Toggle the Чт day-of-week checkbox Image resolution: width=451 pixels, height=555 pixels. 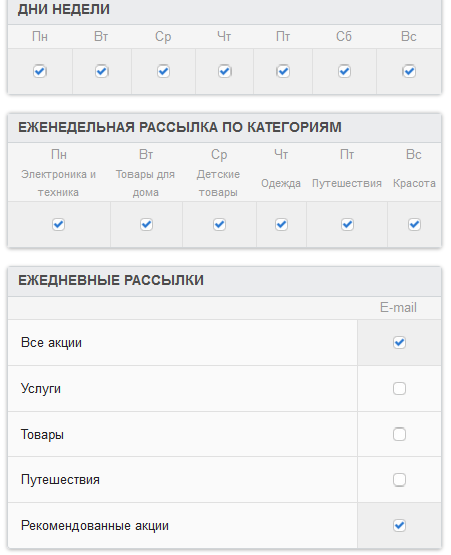click(224, 71)
